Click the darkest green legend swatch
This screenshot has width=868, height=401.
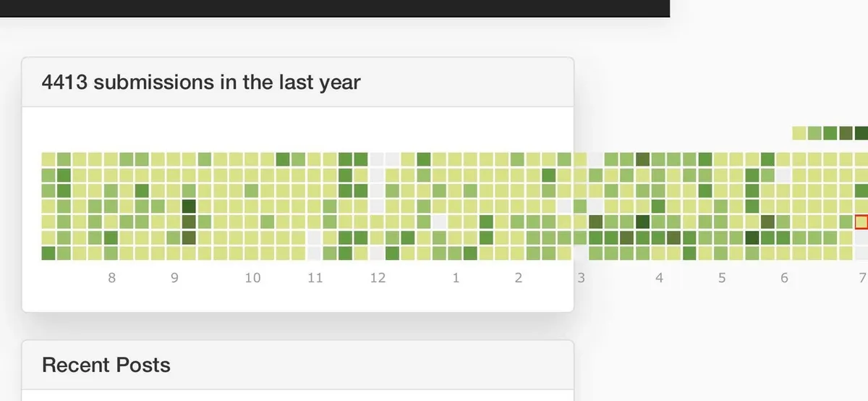coord(861,133)
